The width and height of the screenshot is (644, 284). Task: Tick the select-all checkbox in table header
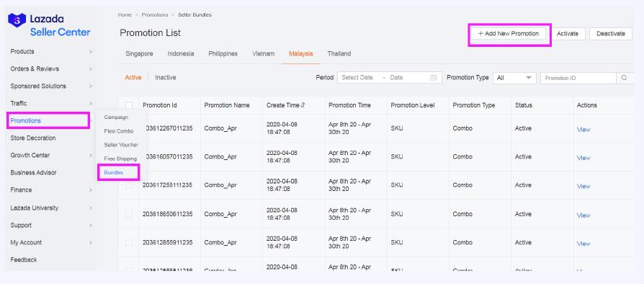(129, 105)
